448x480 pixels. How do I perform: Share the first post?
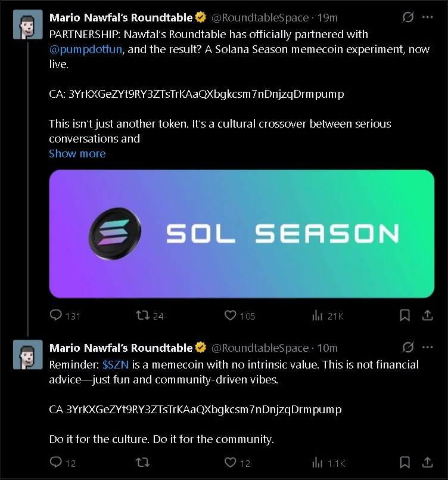point(427,315)
